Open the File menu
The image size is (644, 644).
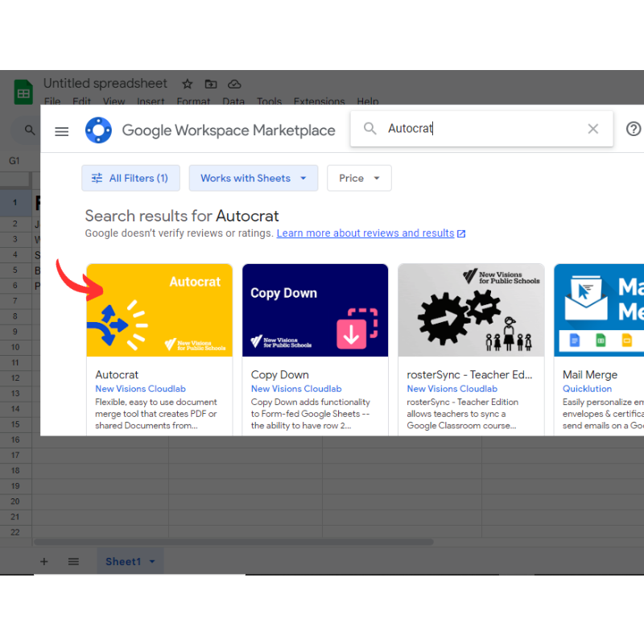(52, 101)
